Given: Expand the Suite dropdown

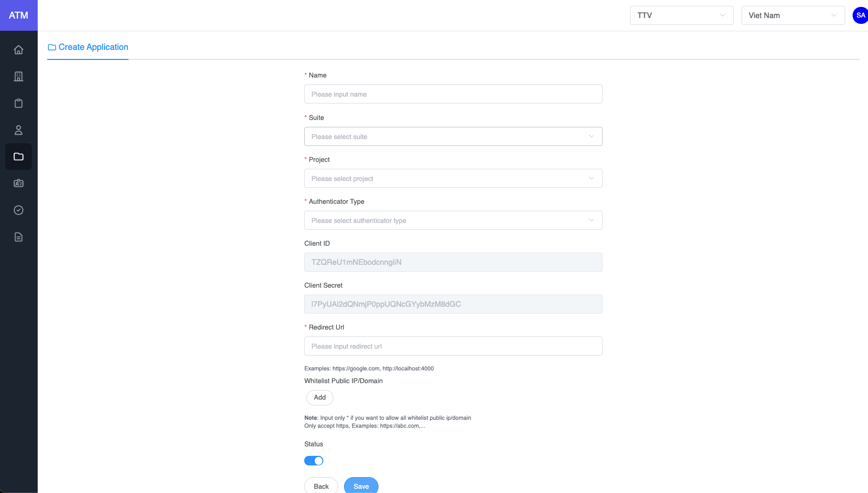Looking at the screenshot, I should pos(453,136).
